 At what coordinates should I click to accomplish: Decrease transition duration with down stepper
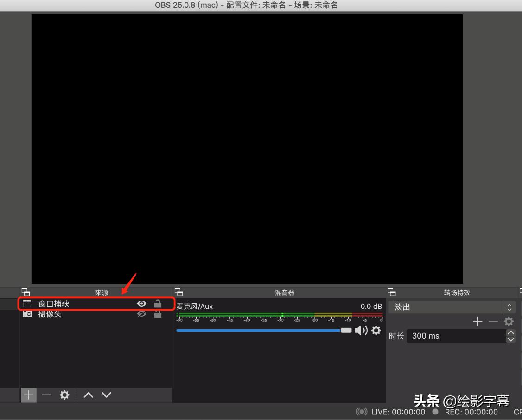pyautogui.click(x=510, y=339)
